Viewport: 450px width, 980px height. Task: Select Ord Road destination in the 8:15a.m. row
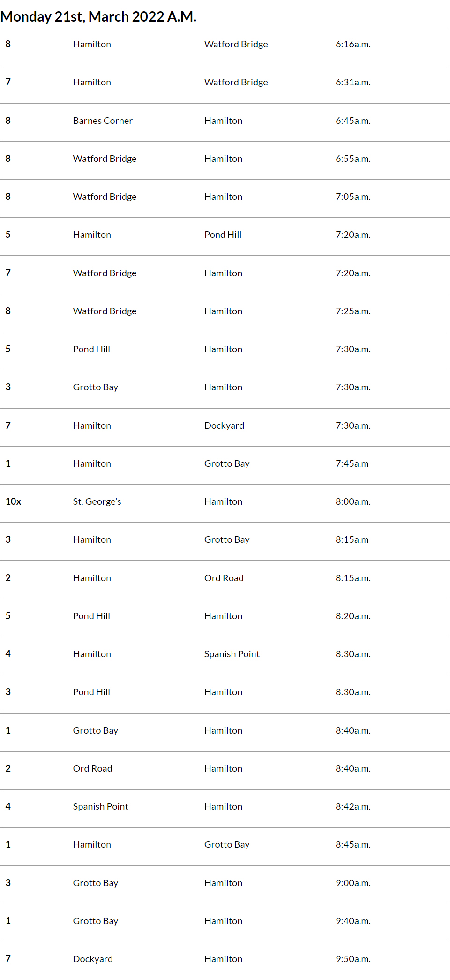click(x=224, y=578)
